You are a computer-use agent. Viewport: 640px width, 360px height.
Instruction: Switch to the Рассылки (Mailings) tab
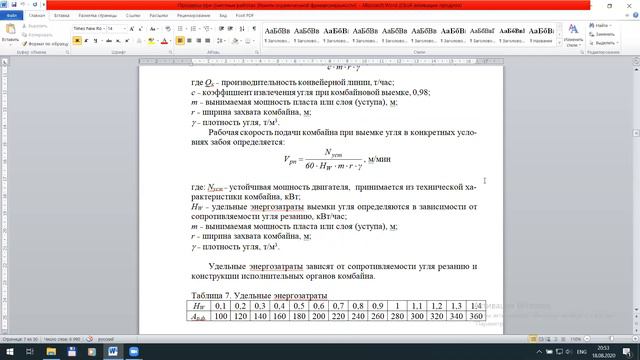(158, 16)
